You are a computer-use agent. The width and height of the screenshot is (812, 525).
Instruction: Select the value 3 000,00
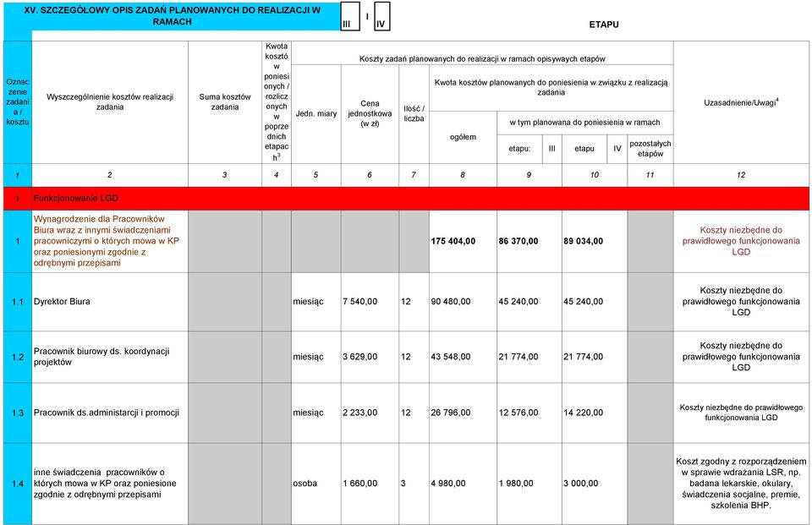click(580, 483)
